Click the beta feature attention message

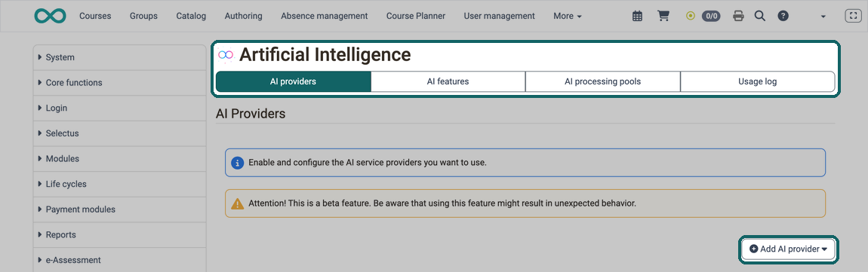click(442, 203)
